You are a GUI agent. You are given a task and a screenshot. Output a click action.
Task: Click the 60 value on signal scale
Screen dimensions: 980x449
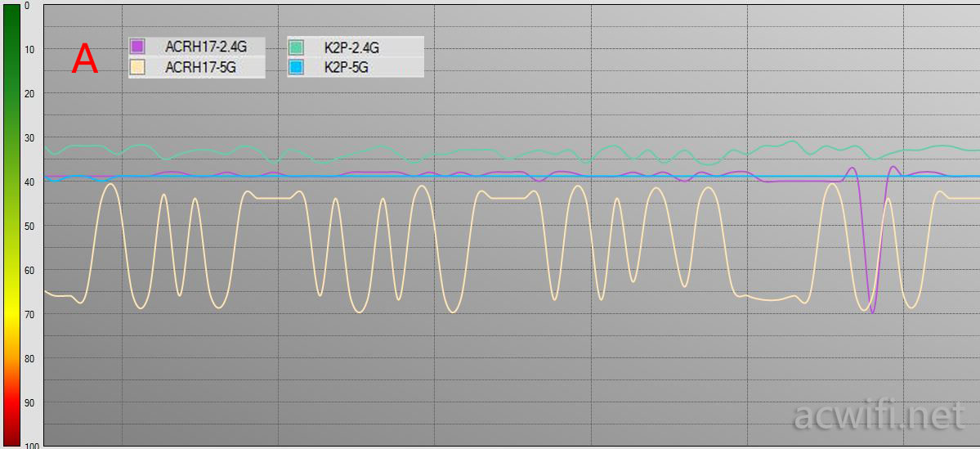coord(29,270)
